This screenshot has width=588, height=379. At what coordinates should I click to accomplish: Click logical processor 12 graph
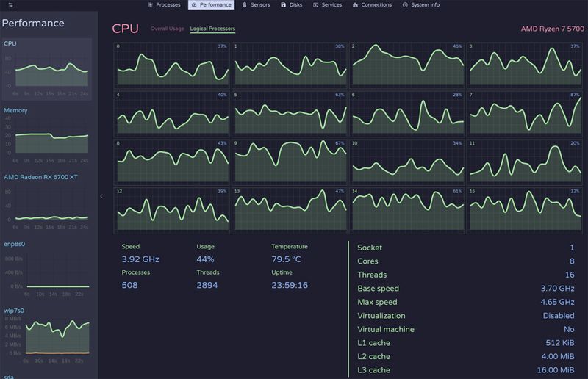click(x=172, y=210)
